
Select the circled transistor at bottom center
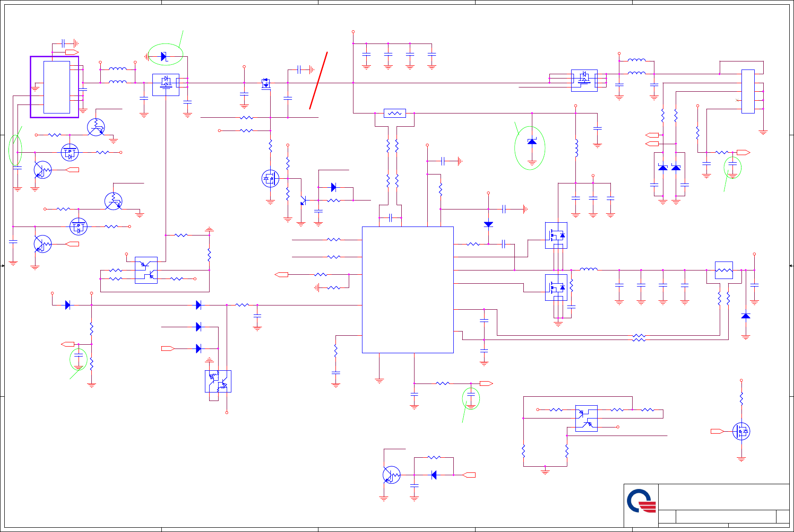pyautogui.click(x=392, y=475)
